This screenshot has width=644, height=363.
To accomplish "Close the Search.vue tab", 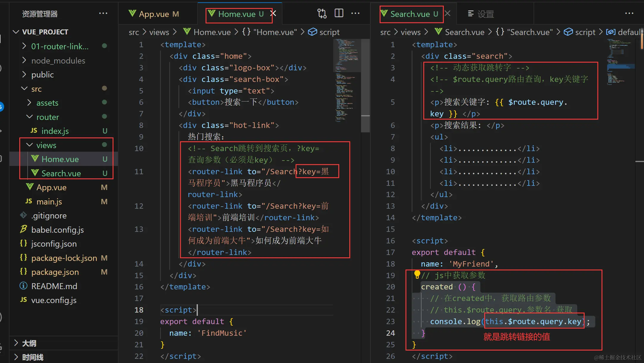I will (x=448, y=13).
